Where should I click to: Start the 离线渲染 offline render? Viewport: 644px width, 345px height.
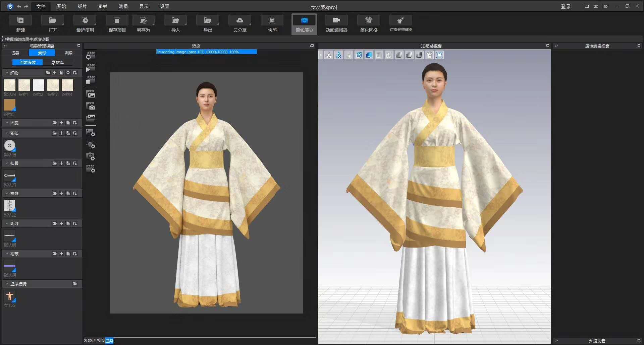pos(304,23)
